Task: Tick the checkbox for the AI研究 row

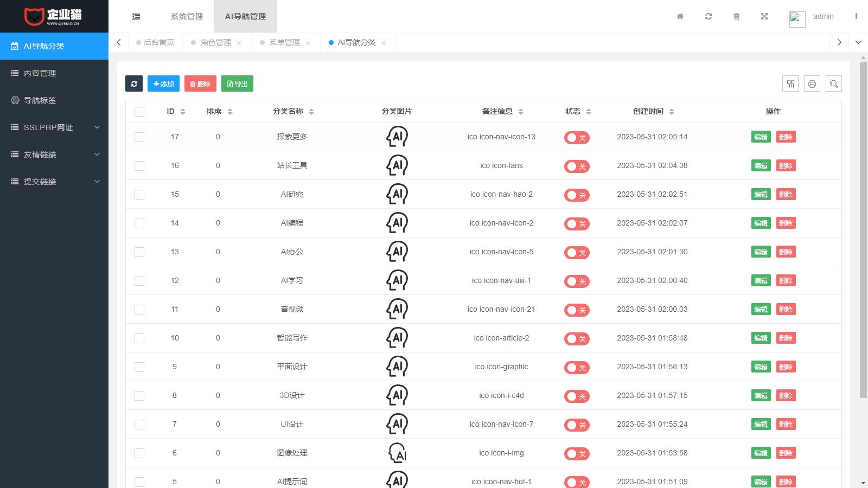Action: pos(139,195)
